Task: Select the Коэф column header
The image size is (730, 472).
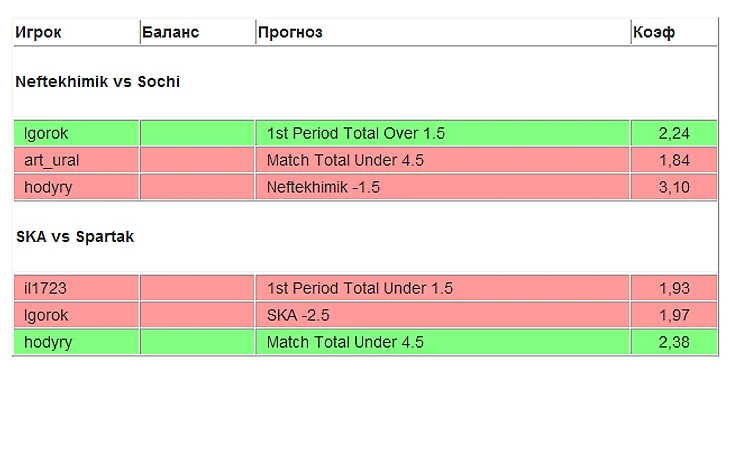Action: pyautogui.click(x=654, y=33)
